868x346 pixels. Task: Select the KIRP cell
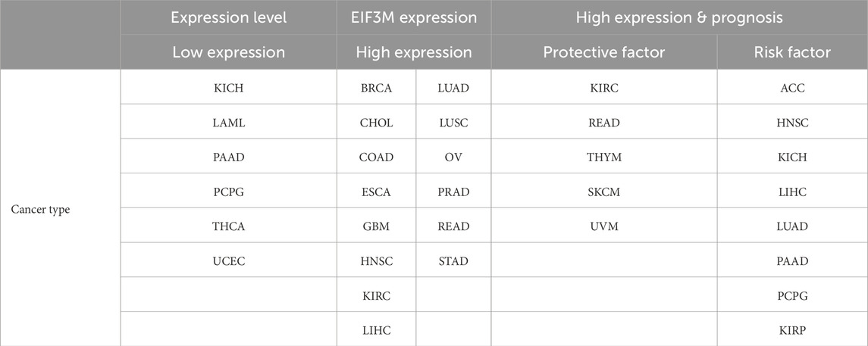[x=791, y=330]
